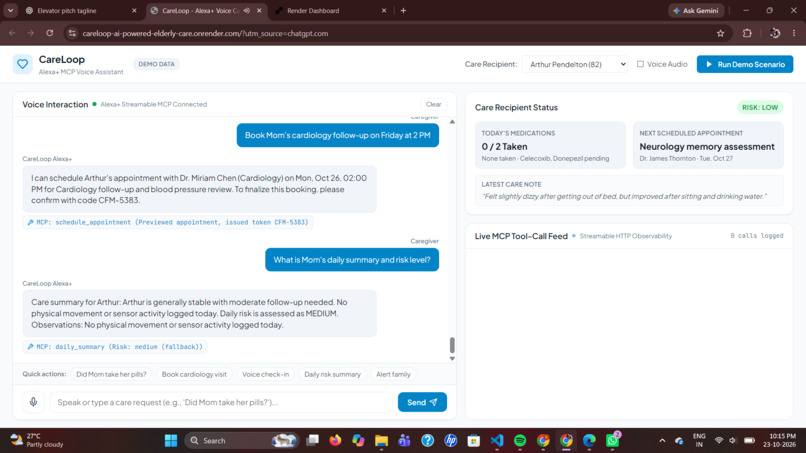
Task: Open Spotify from the taskbar
Action: [520, 441]
